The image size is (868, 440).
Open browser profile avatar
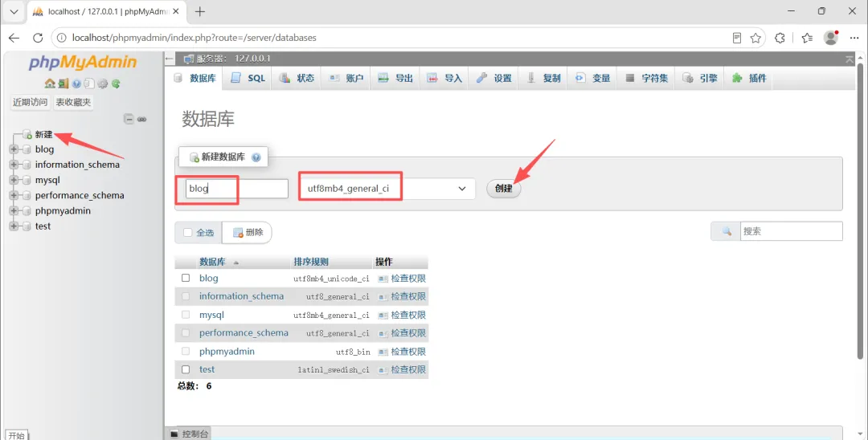tap(831, 38)
